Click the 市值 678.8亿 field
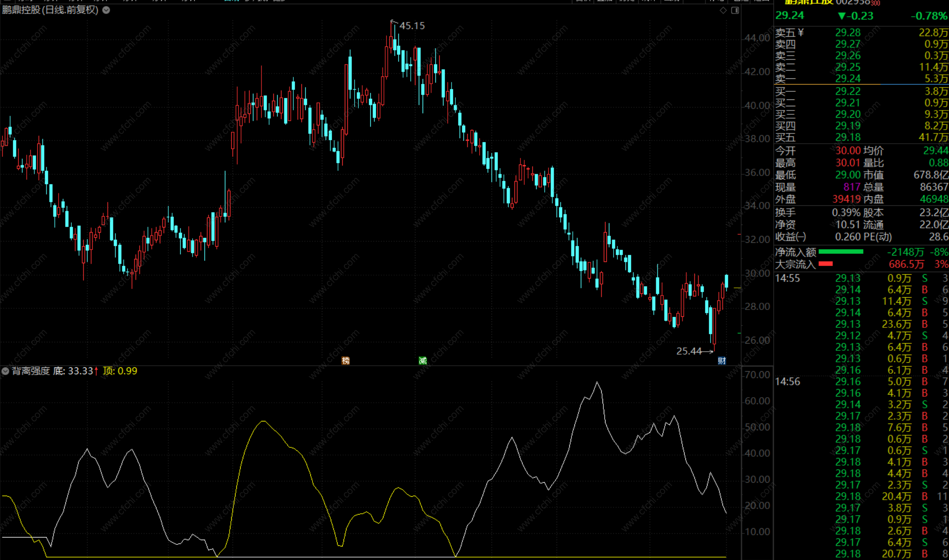Screen dimensions: 949x560 coord(930,175)
